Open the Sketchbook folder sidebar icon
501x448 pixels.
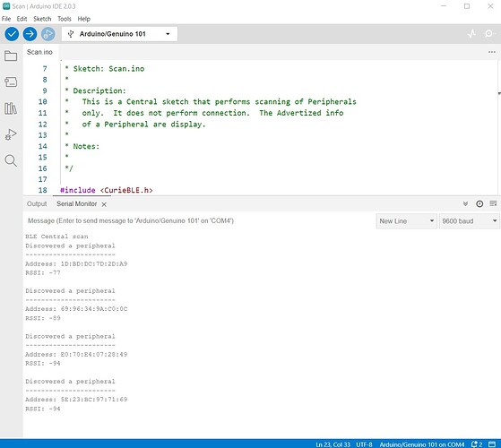pyautogui.click(x=11, y=56)
